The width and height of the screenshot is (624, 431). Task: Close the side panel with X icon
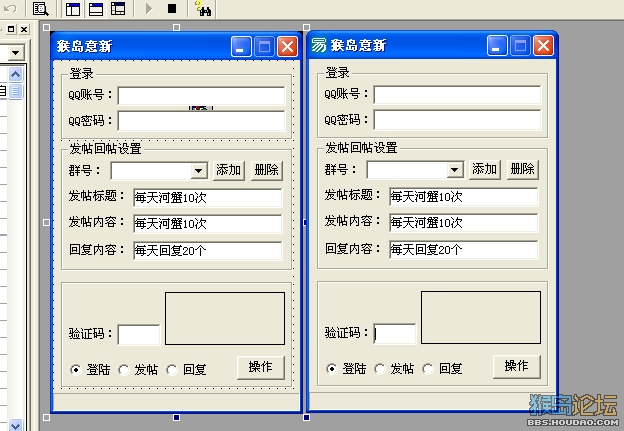[x=24, y=29]
